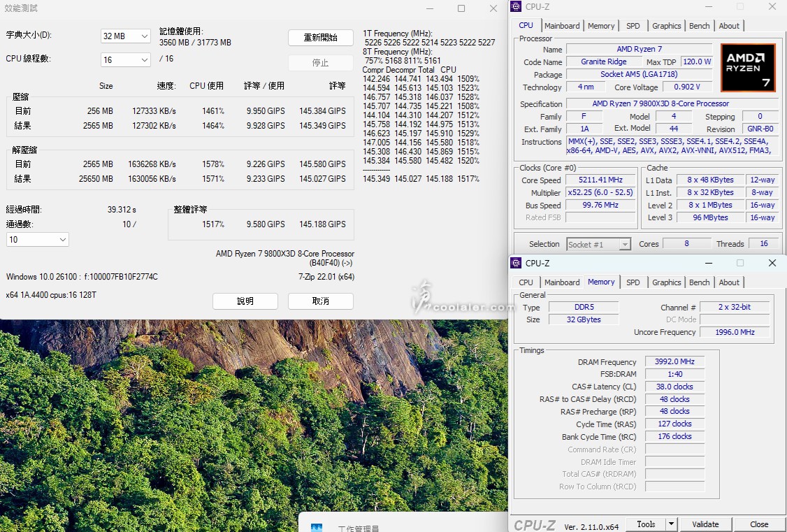
Task: Open About tab in lower CPU-Z window
Action: tap(729, 282)
